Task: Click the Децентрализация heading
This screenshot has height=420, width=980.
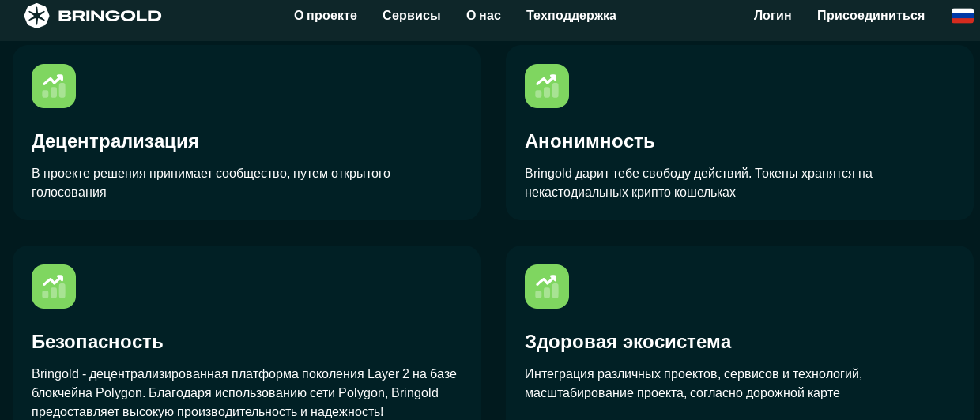Action: click(x=115, y=141)
